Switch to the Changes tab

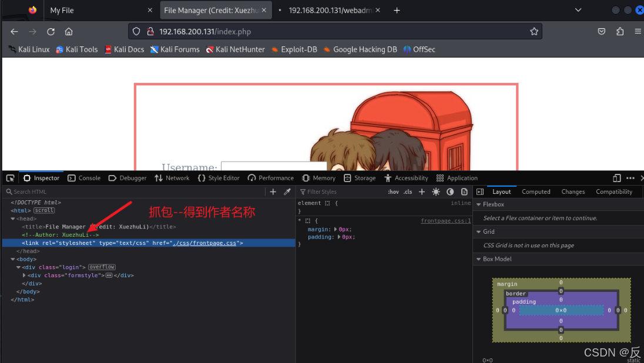coord(573,191)
